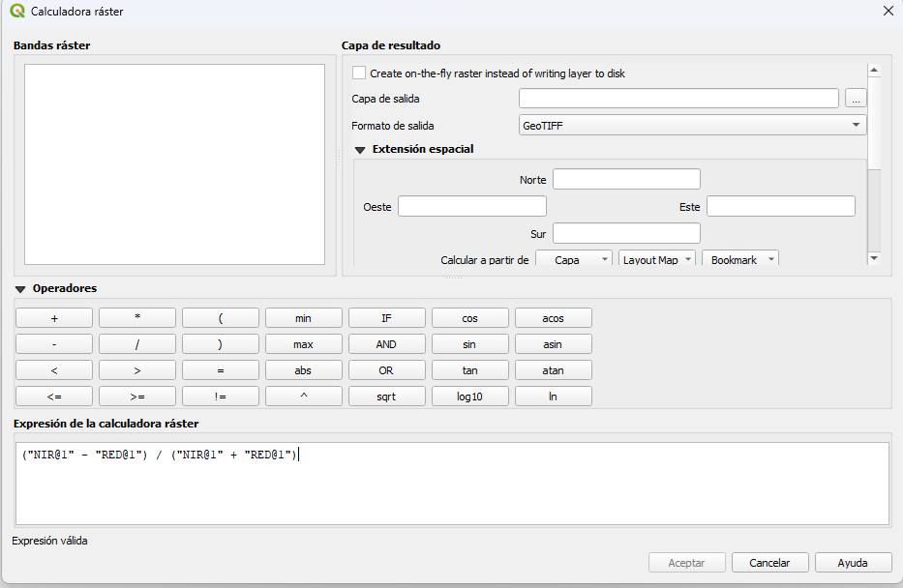Insert the closing parenthesis operator
Screen dimensions: 903x588
pos(221,344)
